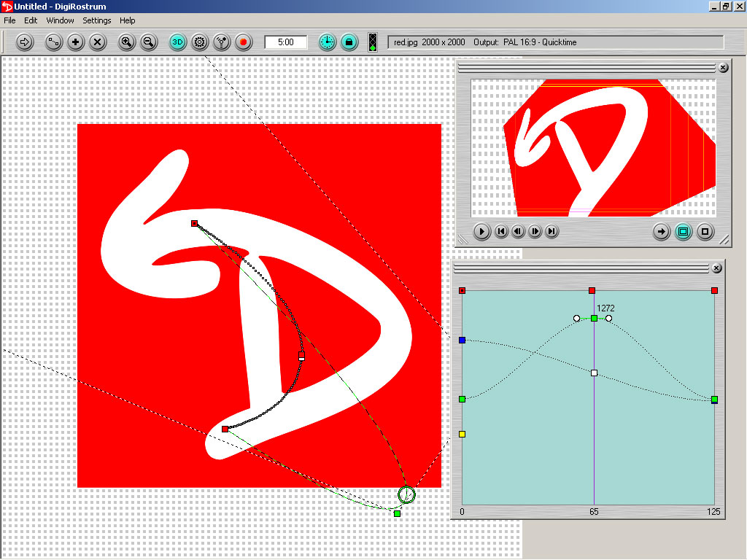Click the spotlight tool button
Viewport: 747px width, 560px height.
coord(222,42)
